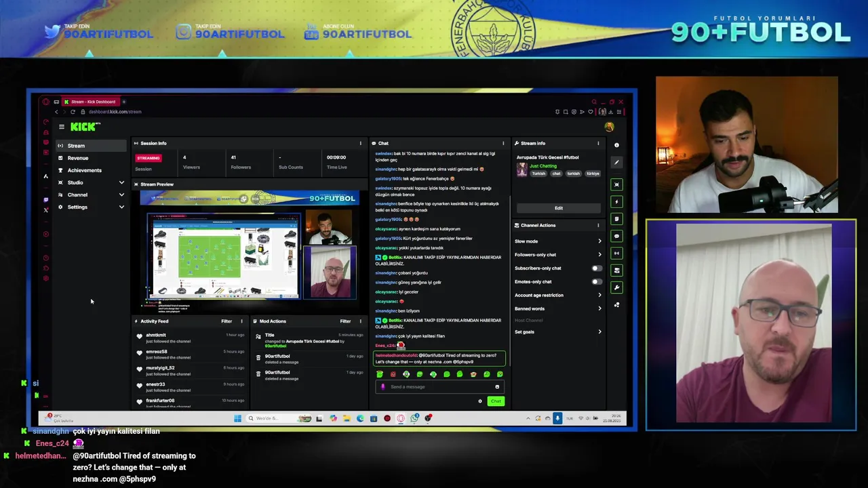Expand the Studio sidebar section
Viewport: 868px width, 488px height.
pyautogui.click(x=91, y=182)
